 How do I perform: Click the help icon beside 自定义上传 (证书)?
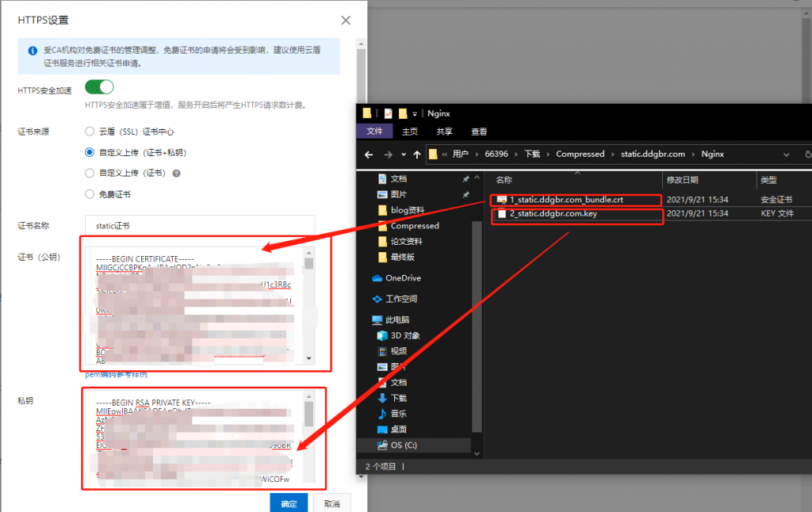177,174
